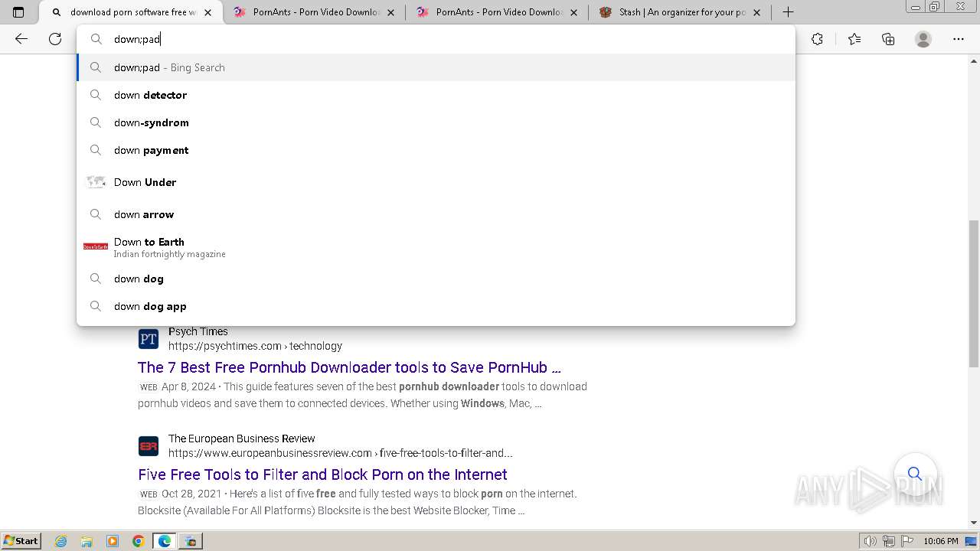Close the first PornAnts tab
The height and width of the screenshot is (551, 980).
[x=391, y=12]
